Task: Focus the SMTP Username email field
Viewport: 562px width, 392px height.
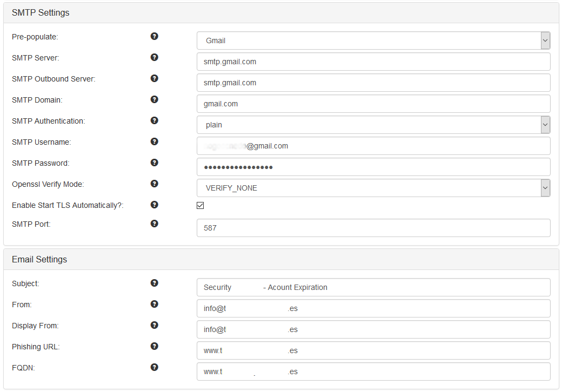Action: click(x=373, y=146)
